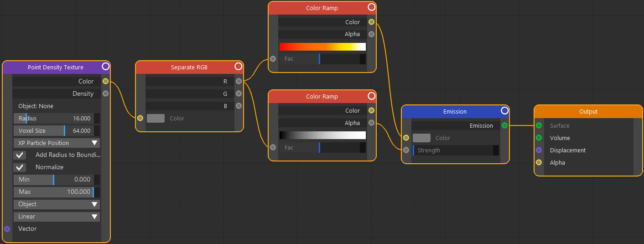Click the Output node Displacement socket

pos(539,150)
